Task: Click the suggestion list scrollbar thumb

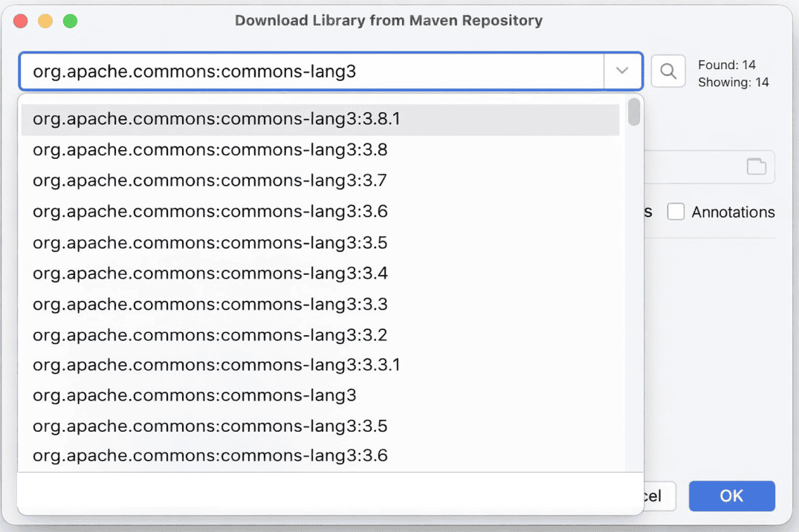Action: tap(634, 112)
